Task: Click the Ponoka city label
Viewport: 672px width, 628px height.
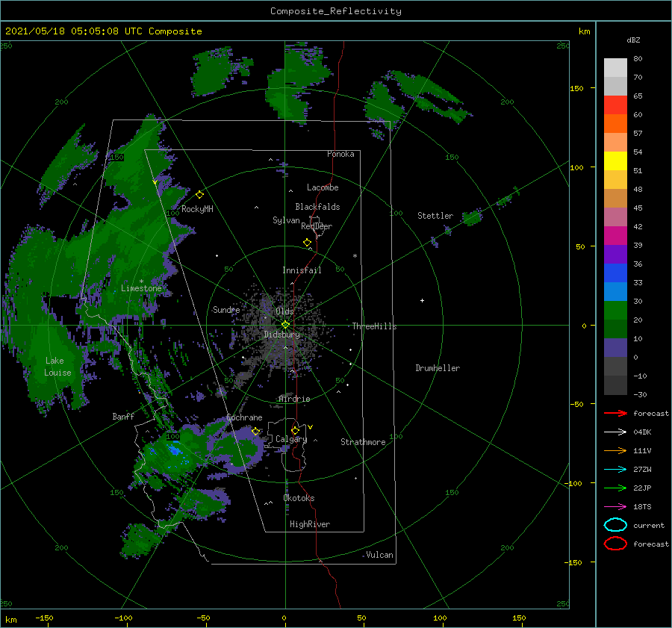Action: (340, 154)
